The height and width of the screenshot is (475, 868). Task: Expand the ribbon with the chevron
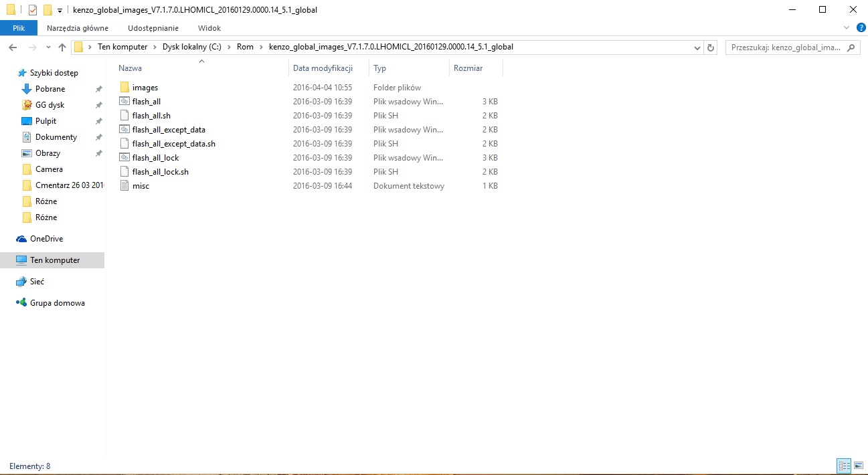coord(847,27)
